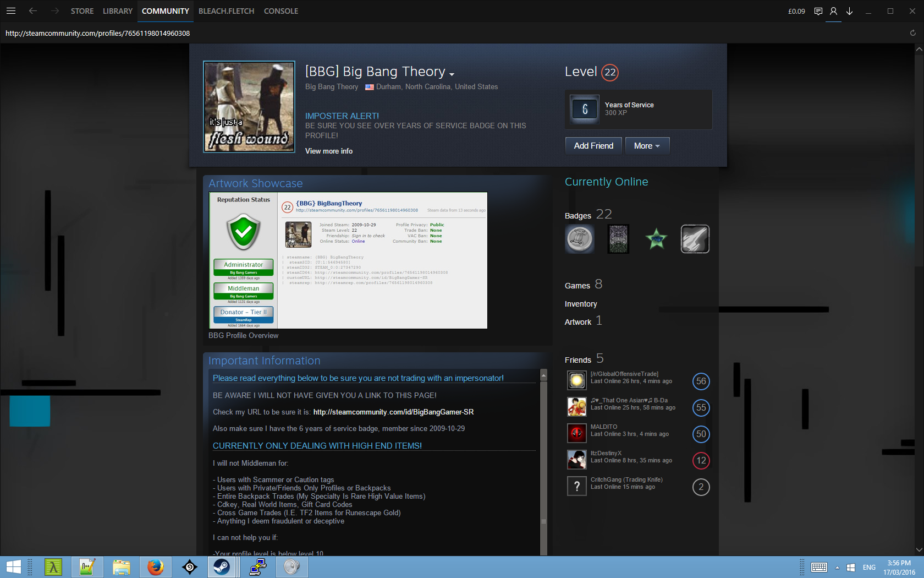This screenshot has height=578, width=924.
Task: Open the chat notifications icon
Action: tap(818, 11)
